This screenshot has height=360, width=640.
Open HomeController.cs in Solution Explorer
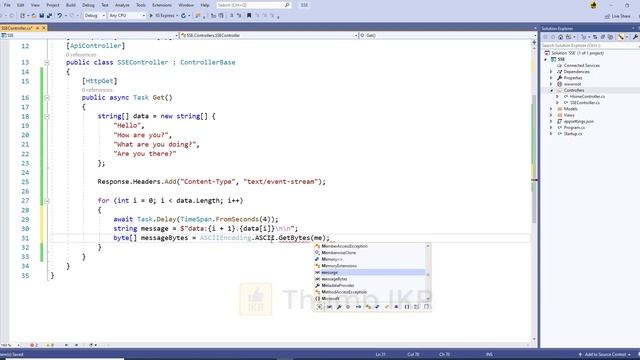[587, 97]
